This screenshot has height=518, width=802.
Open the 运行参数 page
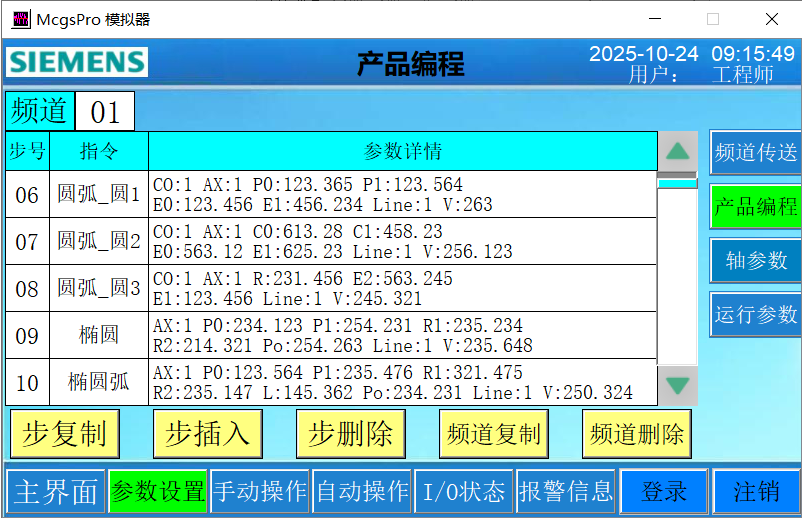(755, 314)
